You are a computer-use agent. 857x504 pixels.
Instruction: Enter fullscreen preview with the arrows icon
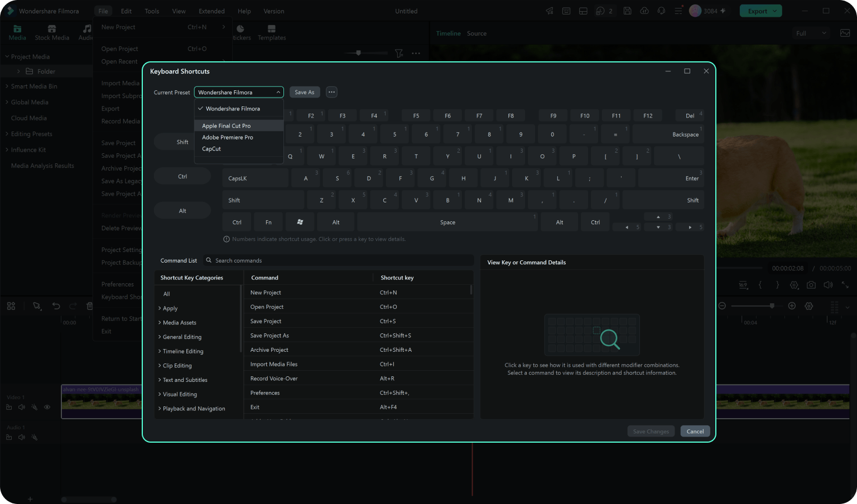tap(845, 285)
